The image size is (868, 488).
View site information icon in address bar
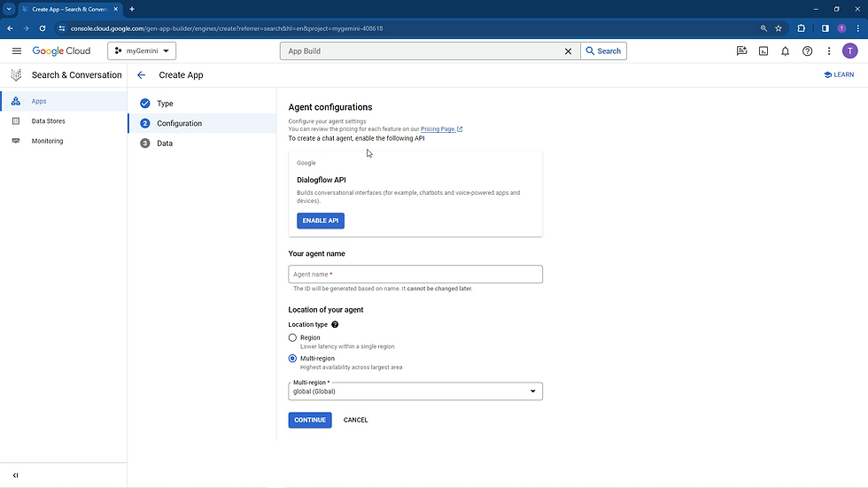[61, 28]
